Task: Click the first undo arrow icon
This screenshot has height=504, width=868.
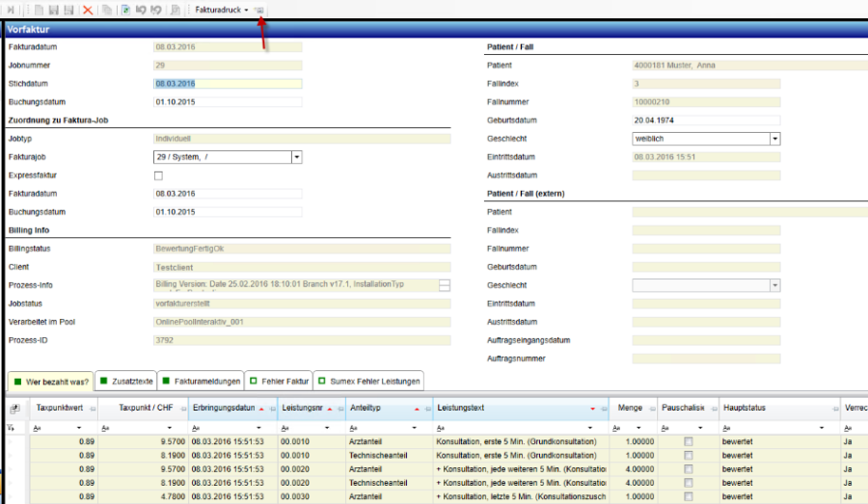Action: coord(141,10)
